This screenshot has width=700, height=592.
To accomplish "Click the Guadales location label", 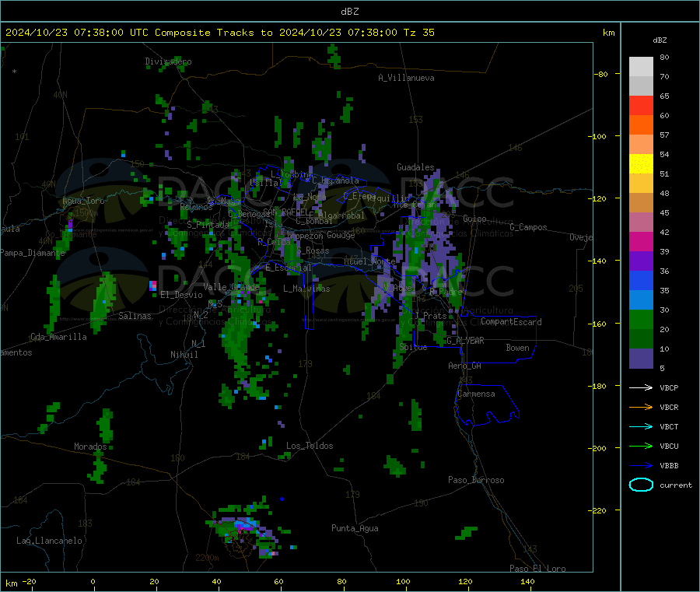I will click(x=415, y=167).
